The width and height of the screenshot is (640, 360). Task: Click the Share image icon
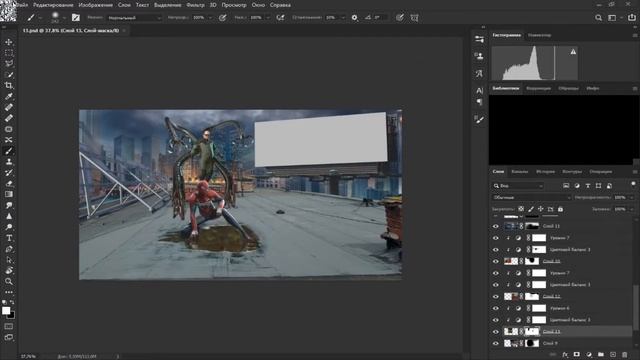pyautogui.click(x=631, y=18)
